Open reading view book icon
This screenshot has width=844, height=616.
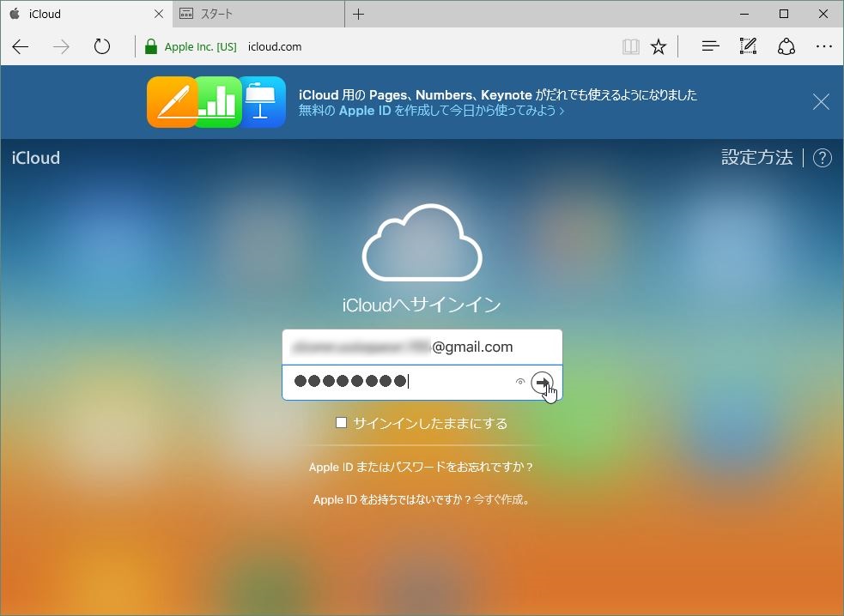click(631, 47)
